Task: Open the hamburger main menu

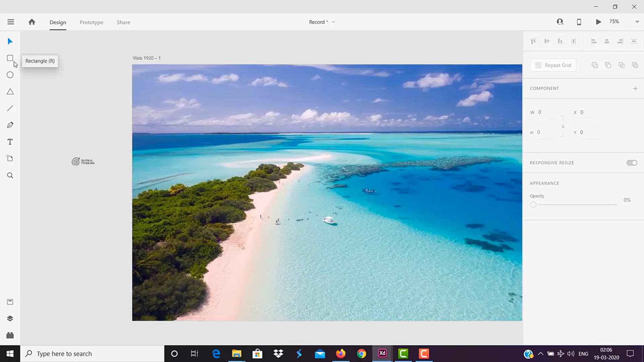Action: [11, 22]
